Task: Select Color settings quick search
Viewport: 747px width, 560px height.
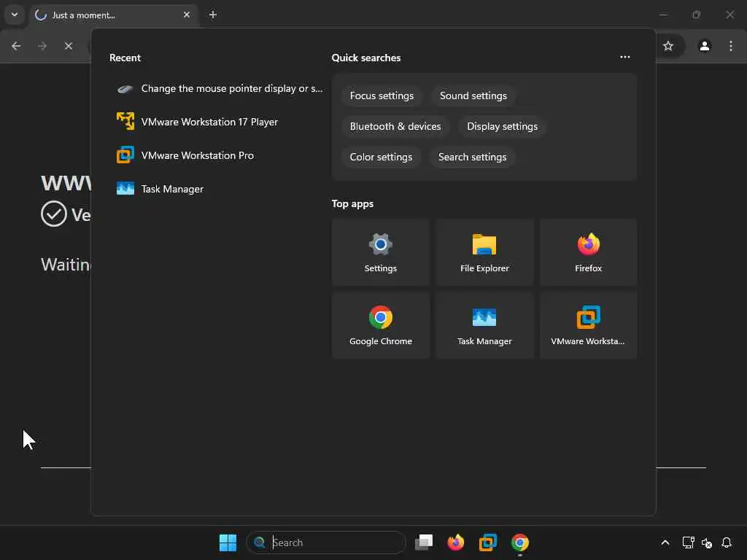Action: point(381,157)
